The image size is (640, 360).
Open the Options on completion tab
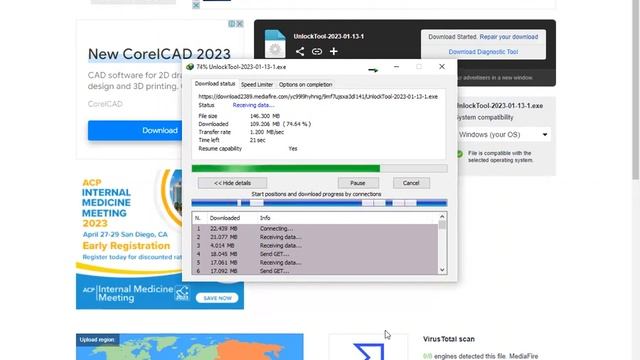click(x=305, y=84)
